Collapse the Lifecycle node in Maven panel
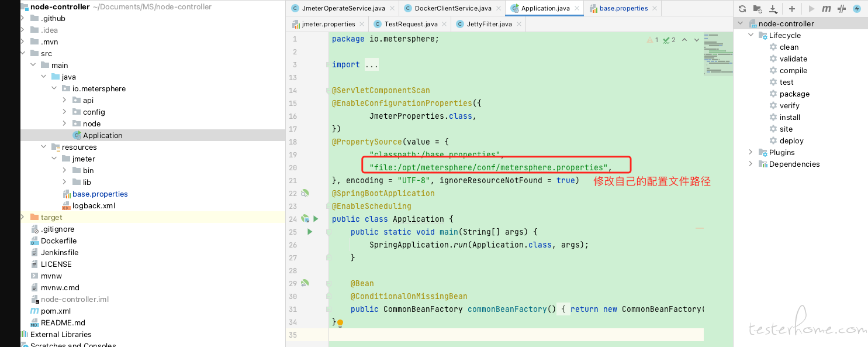This screenshot has width=868, height=347. pyautogui.click(x=751, y=35)
